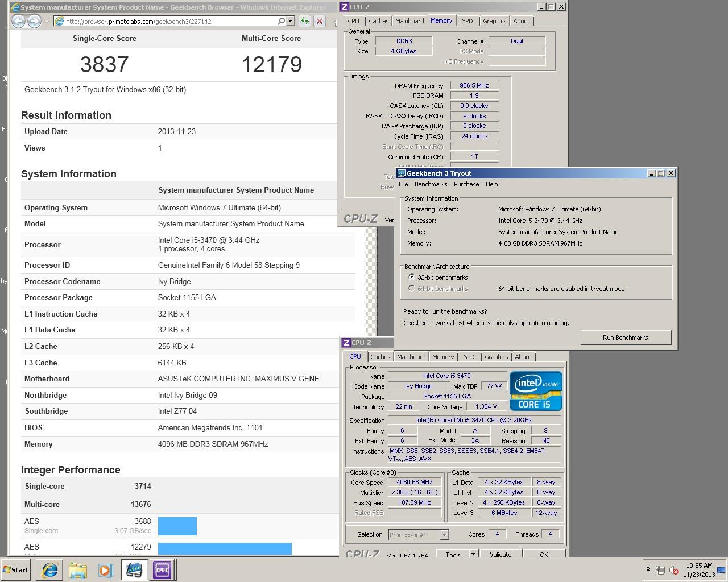Select CPU tab in lower CPU-Z window
Image resolution: width=728 pixels, height=582 pixels.
[355, 356]
